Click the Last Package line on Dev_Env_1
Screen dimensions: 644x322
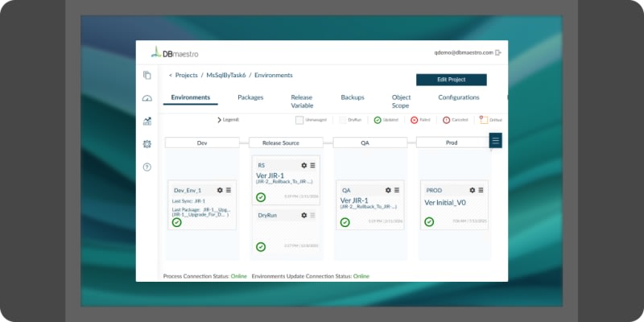[x=201, y=209]
